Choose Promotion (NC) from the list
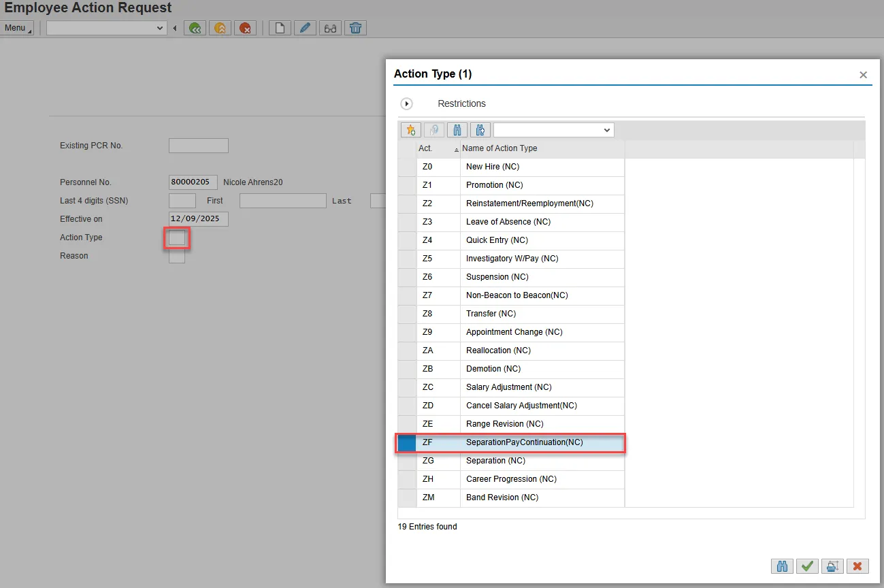Screen dimensions: 884x588 click(x=494, y=185)
